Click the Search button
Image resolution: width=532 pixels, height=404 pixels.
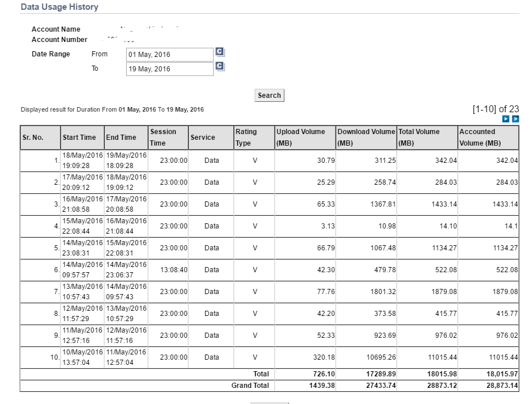pos(269,96)
